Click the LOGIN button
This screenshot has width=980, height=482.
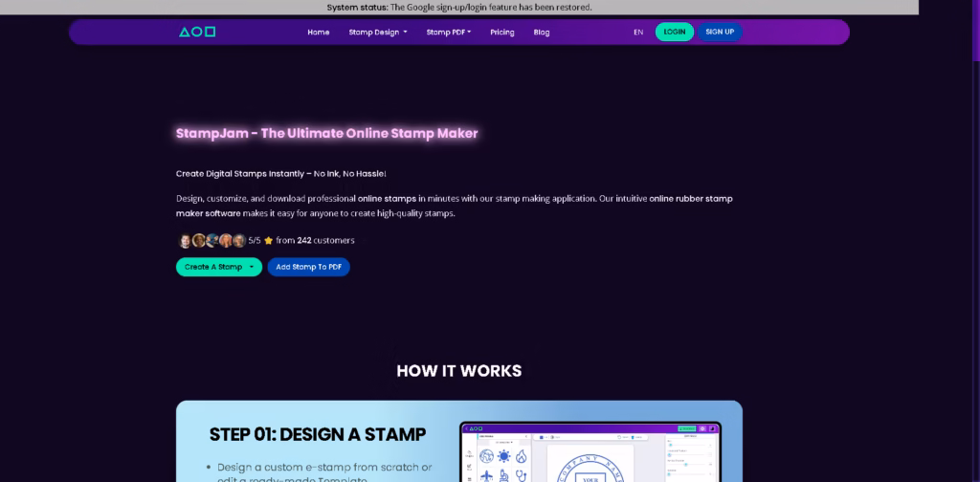click(675, 32)
